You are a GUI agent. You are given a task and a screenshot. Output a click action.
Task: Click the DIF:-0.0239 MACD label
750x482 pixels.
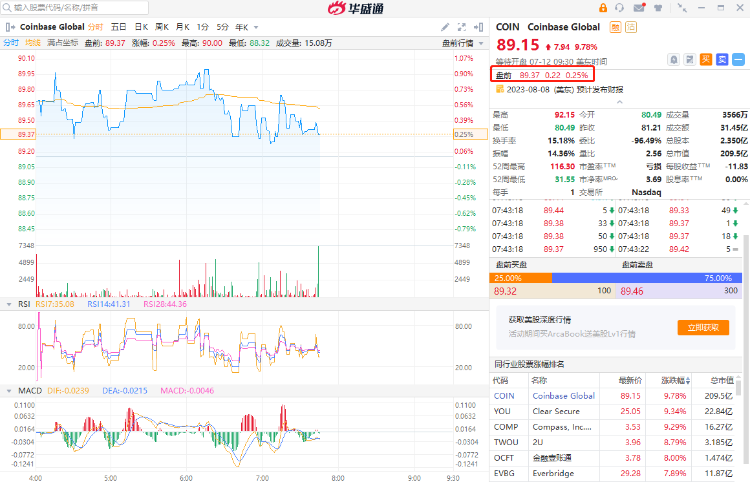pyautogui.click(x=68, y=391)
